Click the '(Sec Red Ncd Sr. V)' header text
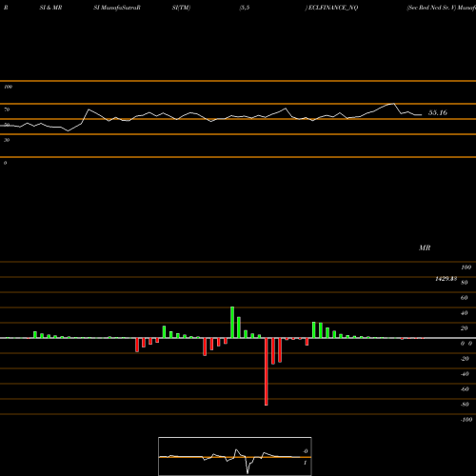The width and height of the screenshot is (476, 476). pyautogui.click(x=431, y=8)
